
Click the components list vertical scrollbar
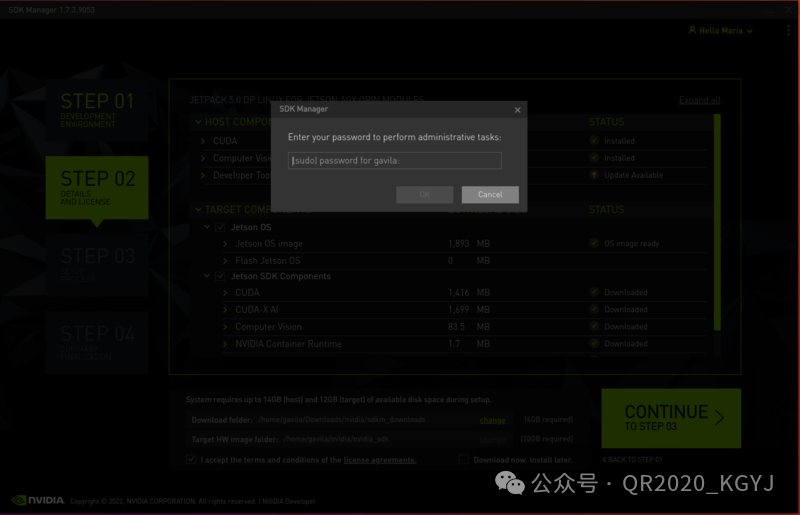click(717, 223)
